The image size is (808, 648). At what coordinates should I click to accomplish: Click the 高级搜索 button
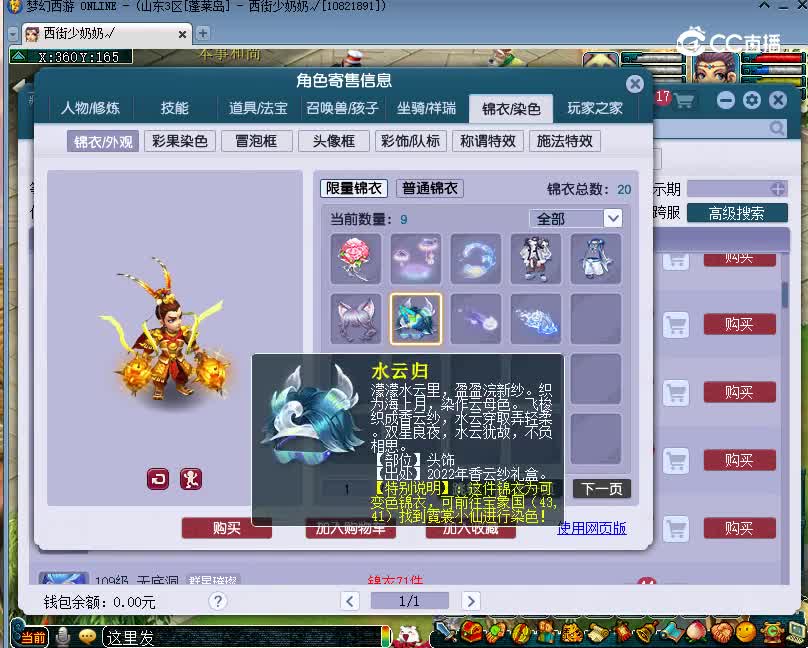coord(737,213)
